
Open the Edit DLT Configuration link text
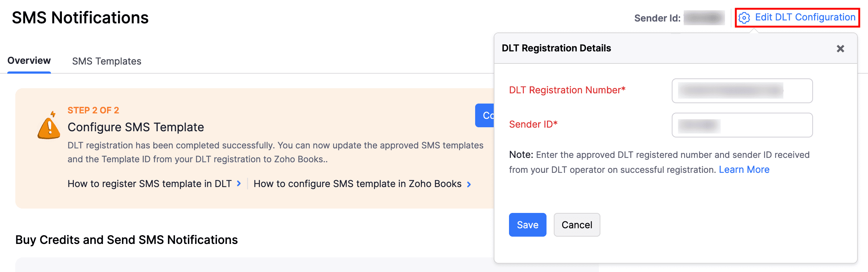pos(805,17)
